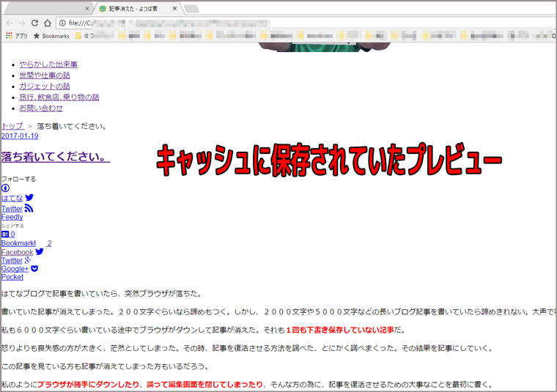Screen dimensions: 557x392
Task: Share via the Facebook link
Action: 17,252
